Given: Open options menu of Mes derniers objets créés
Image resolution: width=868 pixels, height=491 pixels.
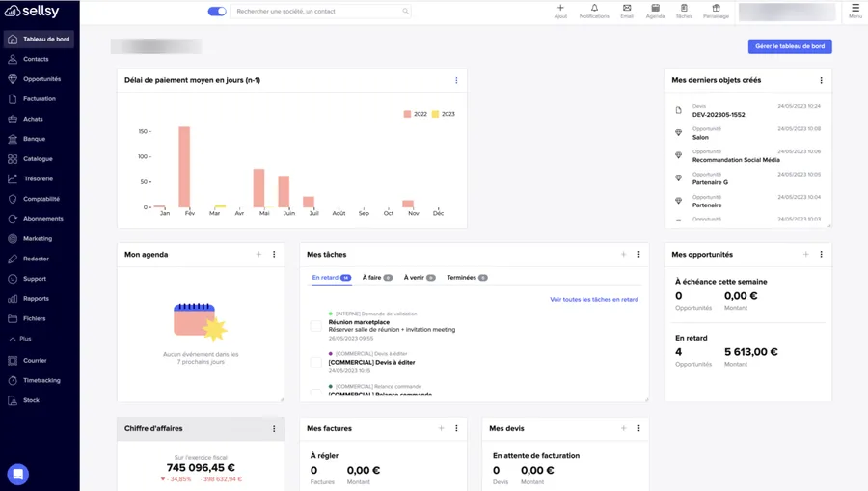Looking at the screenshot, I should 821,81.
